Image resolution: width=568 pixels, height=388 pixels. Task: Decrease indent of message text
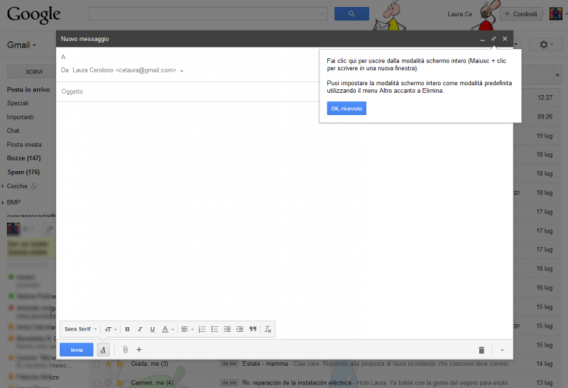pyautogui.click(x=227, y=329)
